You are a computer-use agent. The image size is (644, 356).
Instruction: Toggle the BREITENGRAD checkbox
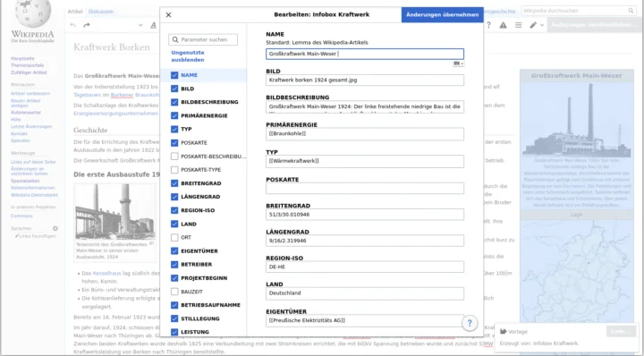click(x=174, y=183)
